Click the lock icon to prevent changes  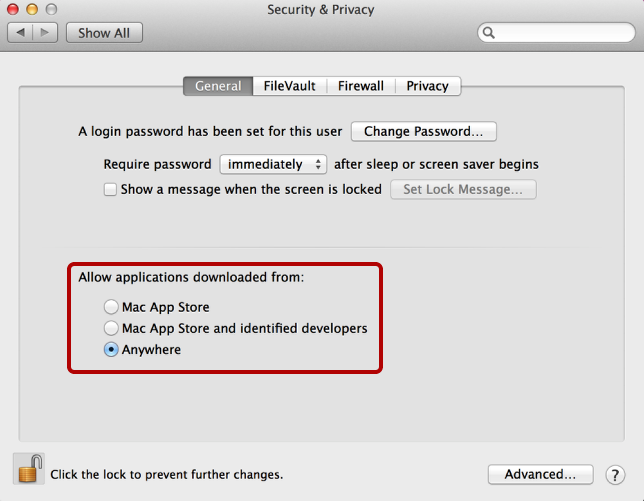[x=29, y=468]
